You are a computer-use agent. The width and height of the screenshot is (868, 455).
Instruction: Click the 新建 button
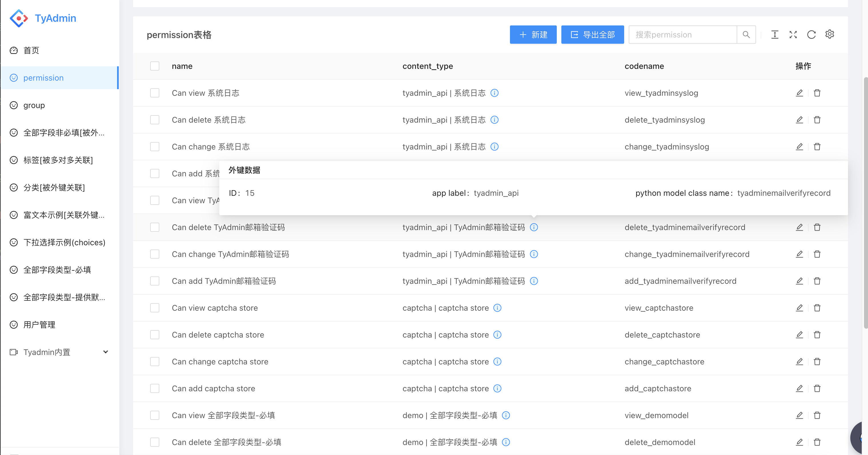[533, 34]
